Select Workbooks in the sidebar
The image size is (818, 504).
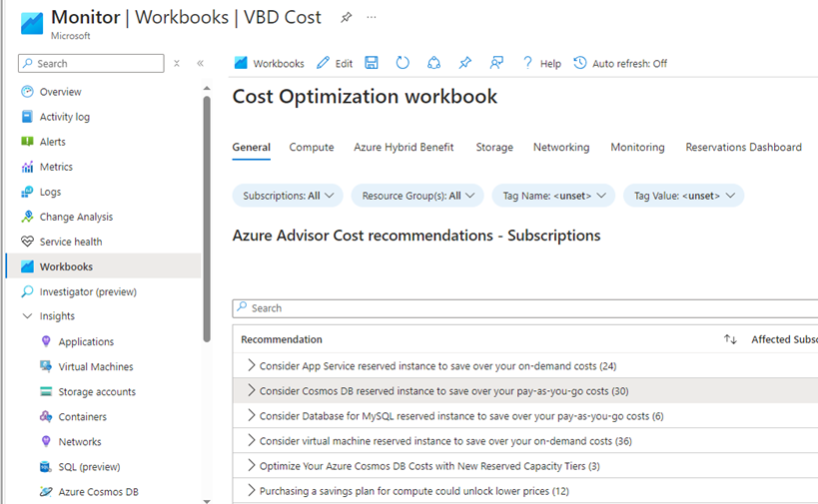click(x=103, y=266)
